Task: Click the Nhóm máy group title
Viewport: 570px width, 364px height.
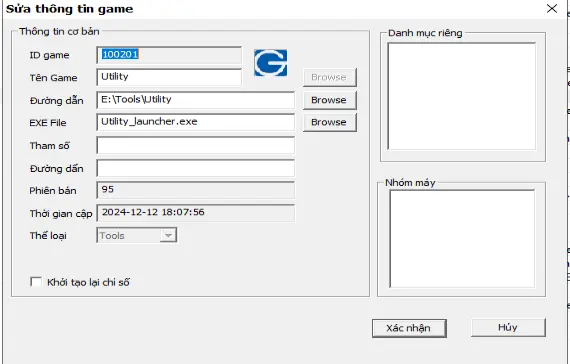Action: coord(410,183)
